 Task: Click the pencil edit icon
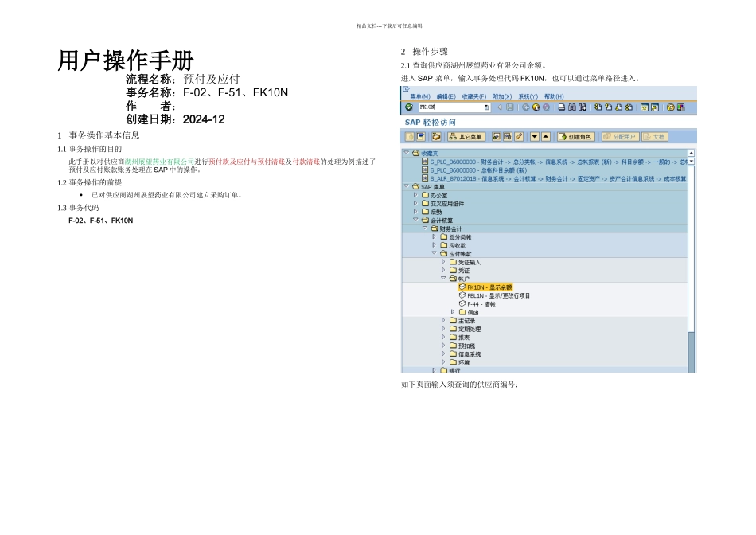(x=519, y=137)
